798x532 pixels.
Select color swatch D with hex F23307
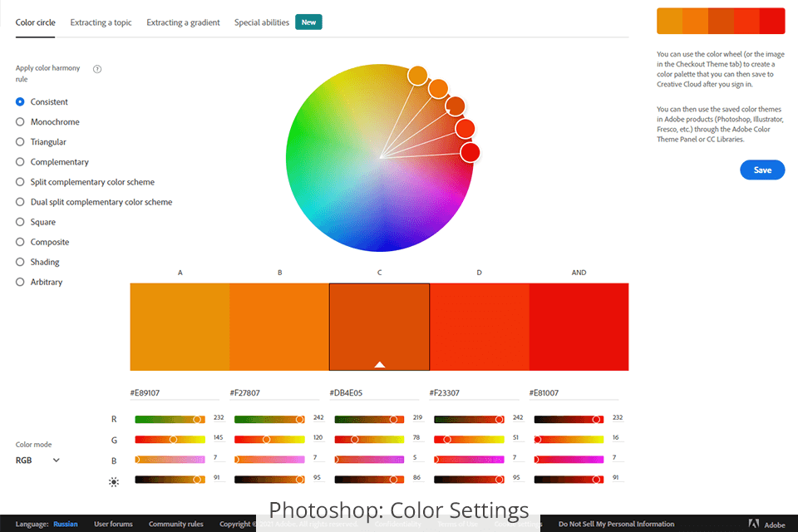tap(480, 327)
